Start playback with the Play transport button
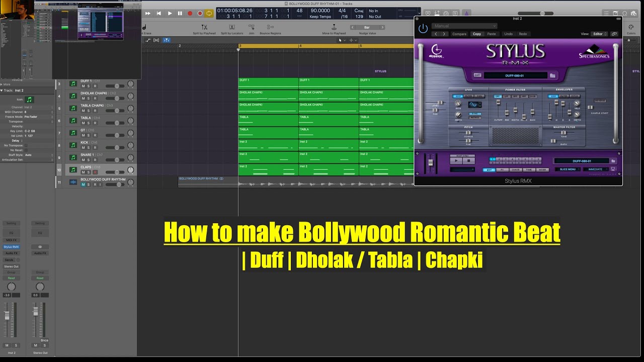The image size is (644, 362). coord(170,14)
